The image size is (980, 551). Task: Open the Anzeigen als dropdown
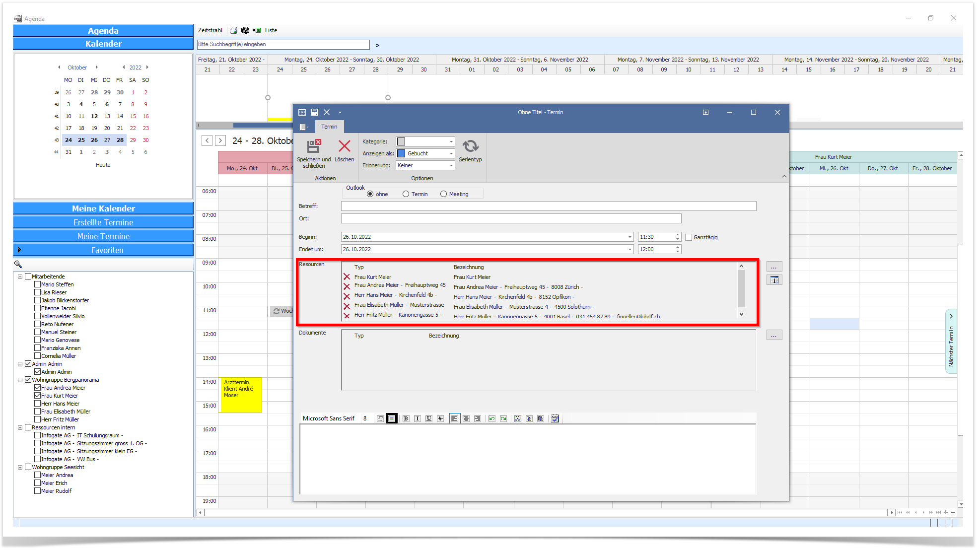pyautogui.click(x=451, y=153)
